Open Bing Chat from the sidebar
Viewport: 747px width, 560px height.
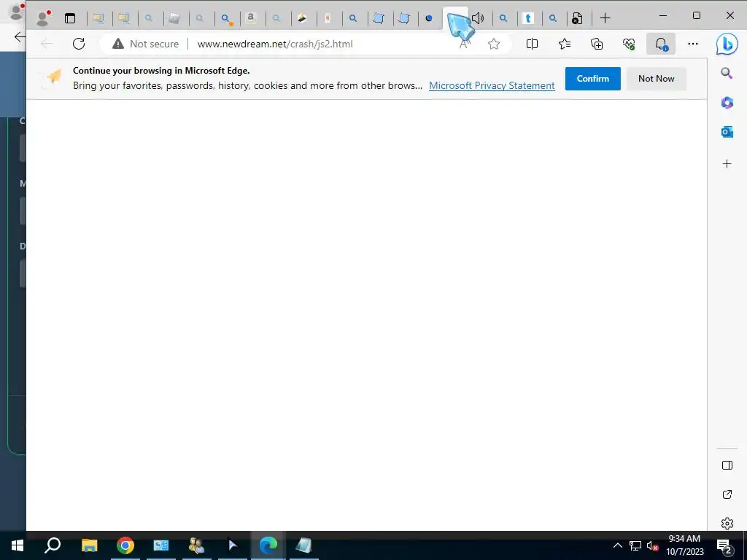[727, 44]
